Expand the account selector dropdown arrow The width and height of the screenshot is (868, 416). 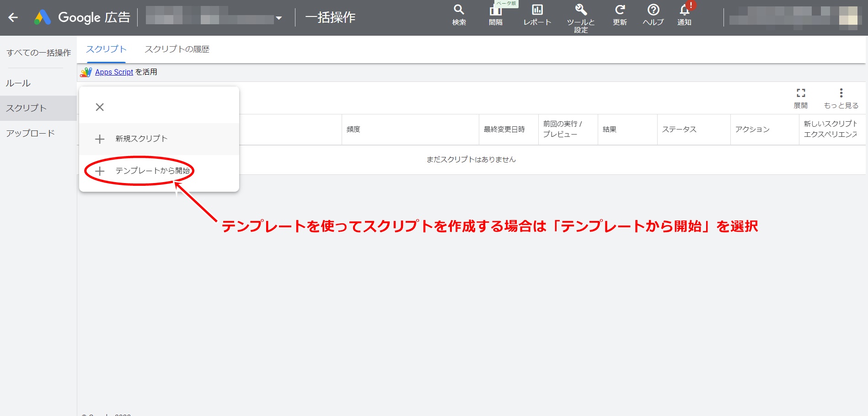pos(279,18)
